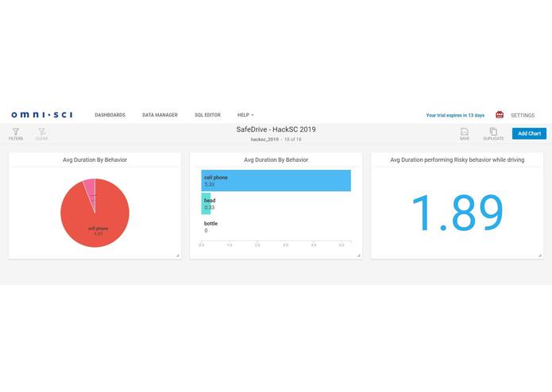Click the trial expires in 13 days link
Image resolution: width=552 pixels, height=392 pixels.
pyautogui.click(x=455, y=115)
